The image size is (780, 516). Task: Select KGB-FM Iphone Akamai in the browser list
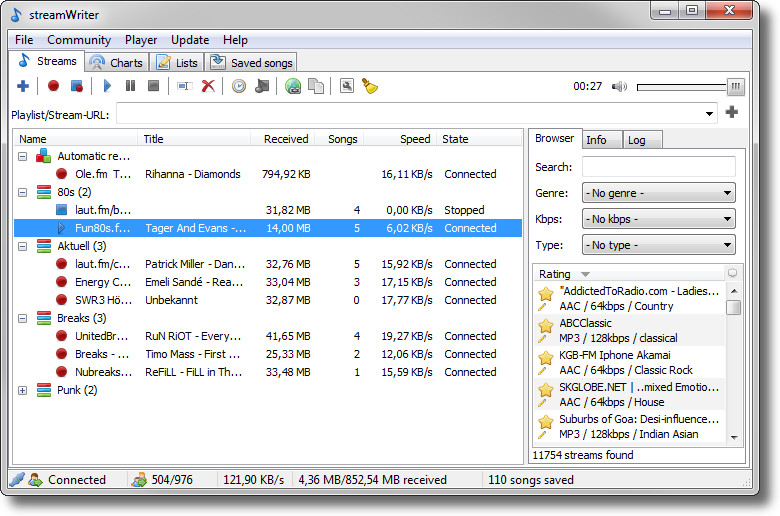tap(630, 362)
